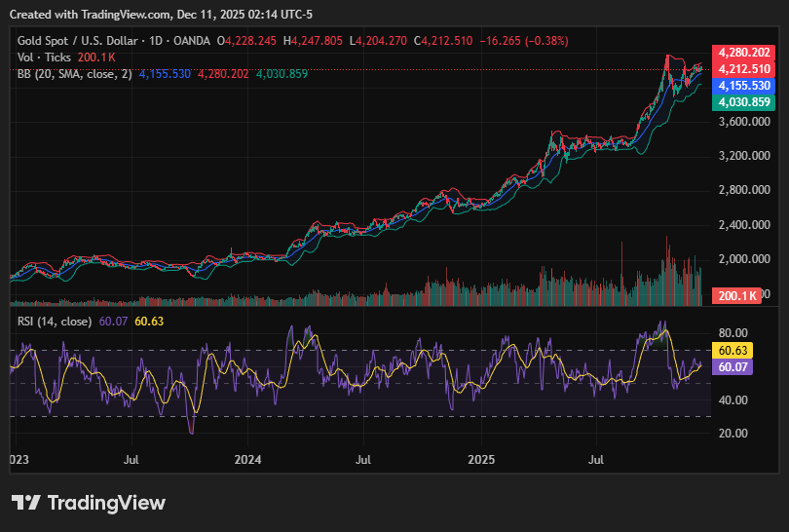This screenshot has height=532, width=789.
Task: Click the red 4,212.510 current price tag
Action: click(x=744, y=69)
